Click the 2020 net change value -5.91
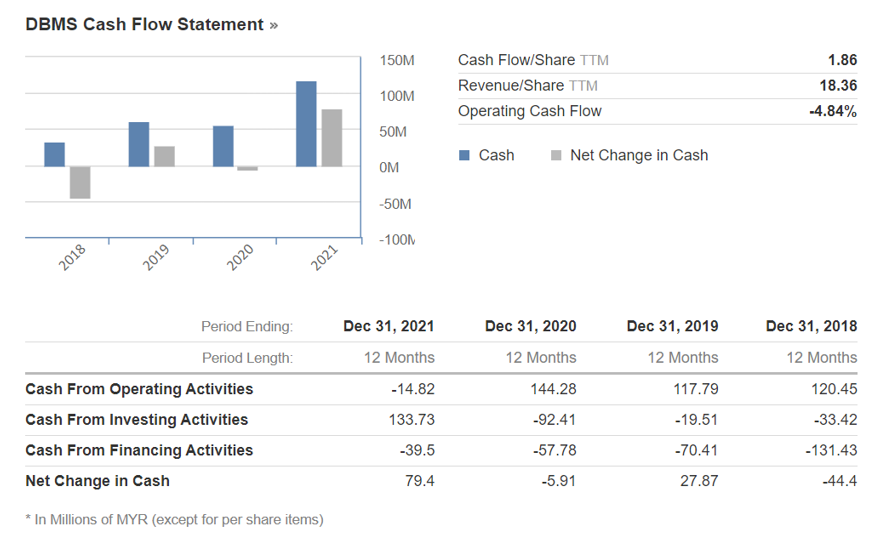Screen dimensions: 884x538 (559, 481)
